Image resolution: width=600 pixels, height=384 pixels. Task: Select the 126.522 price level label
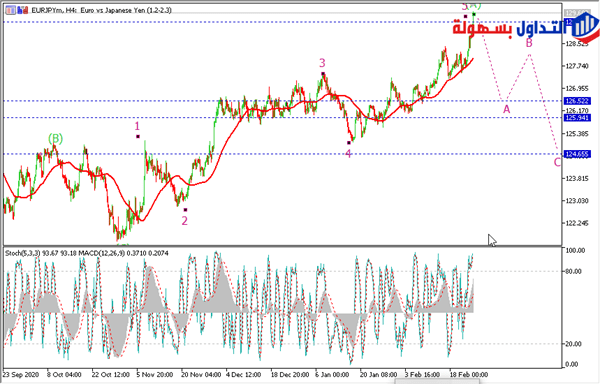[577, 101]
